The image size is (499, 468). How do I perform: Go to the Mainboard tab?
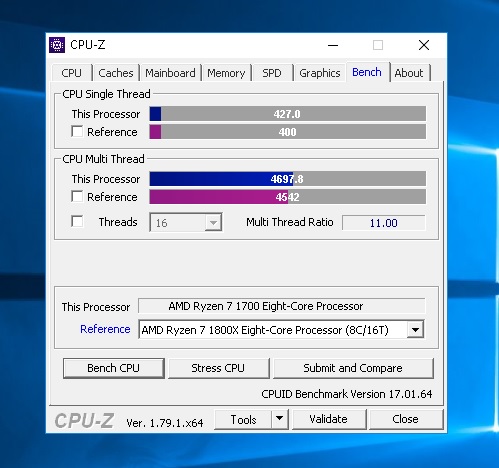click(x=170, y=73)
